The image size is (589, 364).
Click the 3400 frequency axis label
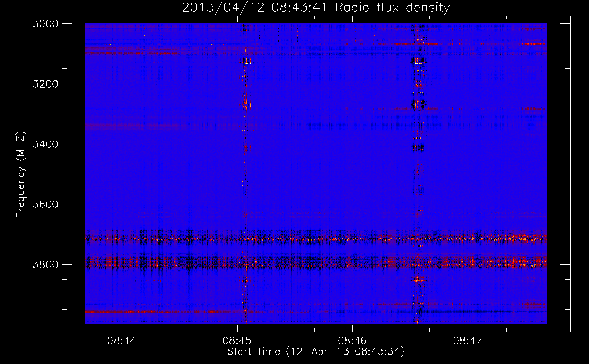pos(46,144)
